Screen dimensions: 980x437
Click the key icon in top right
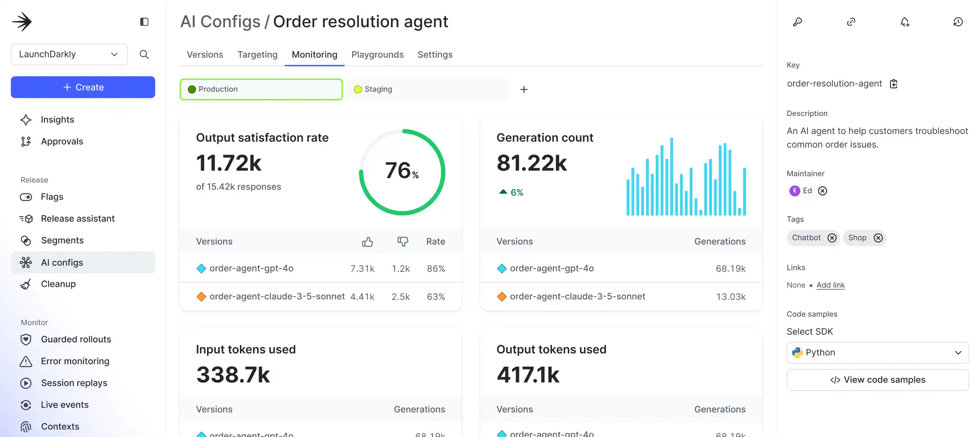coord(797,22)
